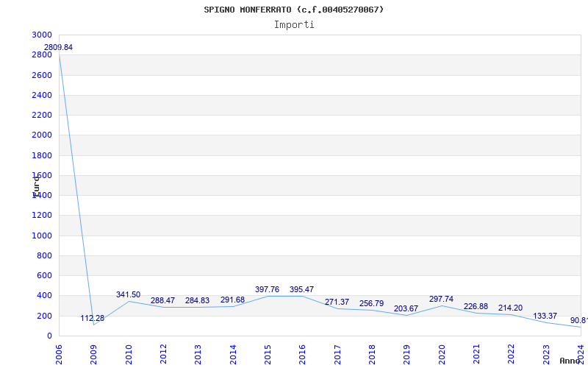The width and height of the screenshot is (588, 368).
Task: Select the 2013 year axis label
Action: (198, 354)
